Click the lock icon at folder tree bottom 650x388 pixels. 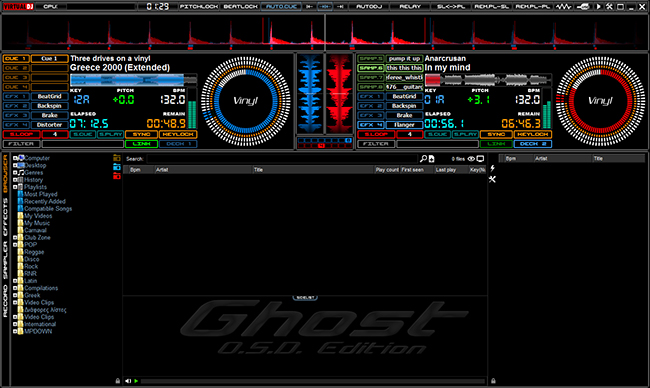pos(118,381)
